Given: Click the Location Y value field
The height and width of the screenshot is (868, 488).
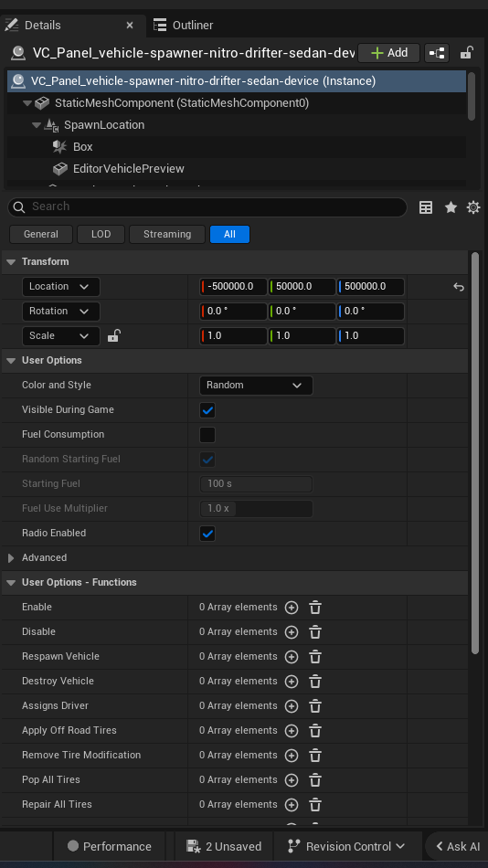Looking at the screenshot, I should (302, 287).
